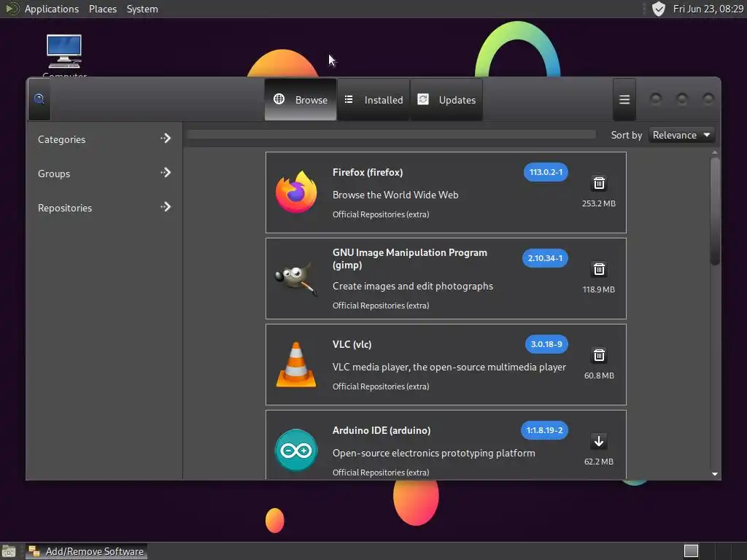
Task: Switch to the Installed tab
Action: 373,99
